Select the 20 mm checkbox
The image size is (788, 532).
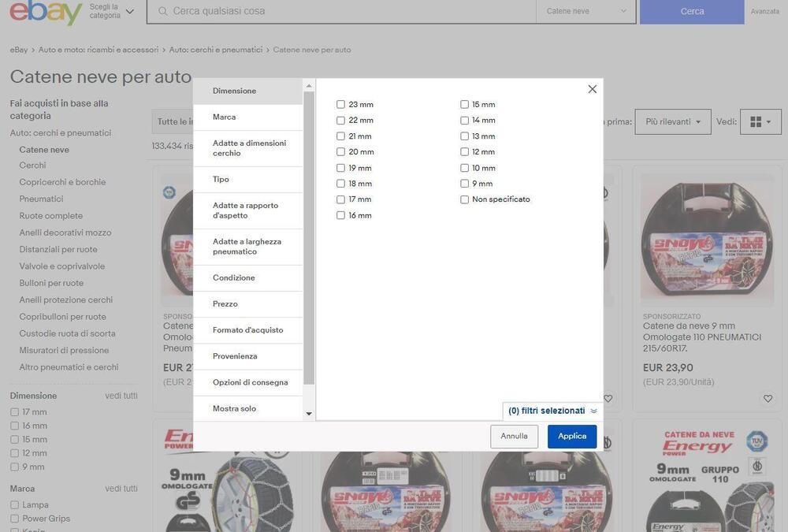(x=340, y=152)
